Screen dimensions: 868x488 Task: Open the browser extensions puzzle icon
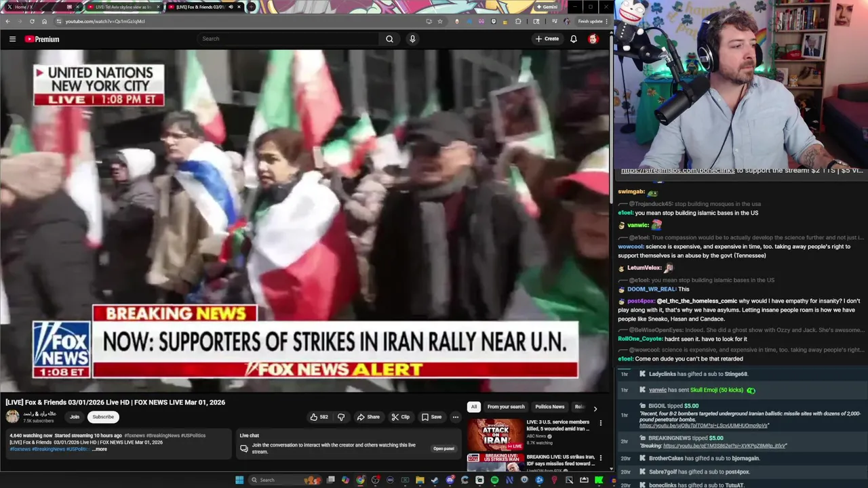click(x=518, y=21)
